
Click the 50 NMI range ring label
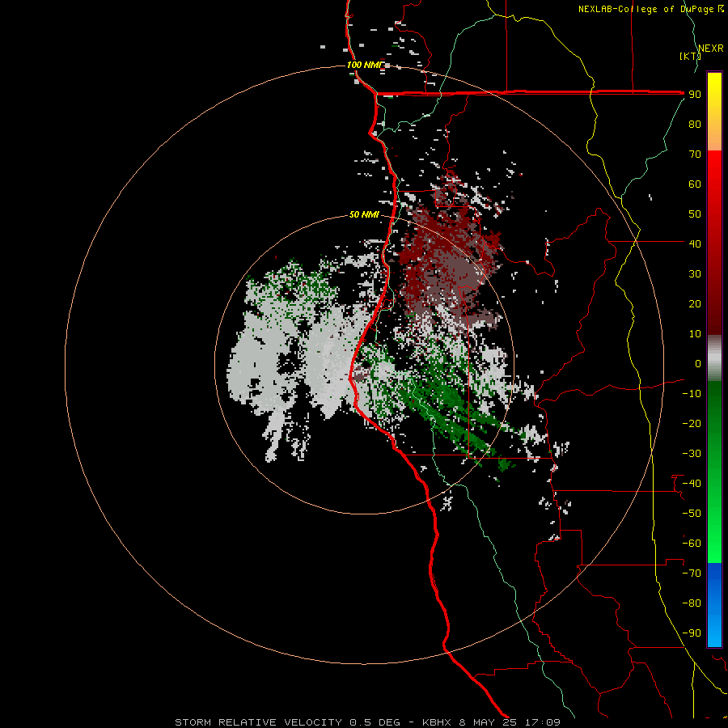364,214
